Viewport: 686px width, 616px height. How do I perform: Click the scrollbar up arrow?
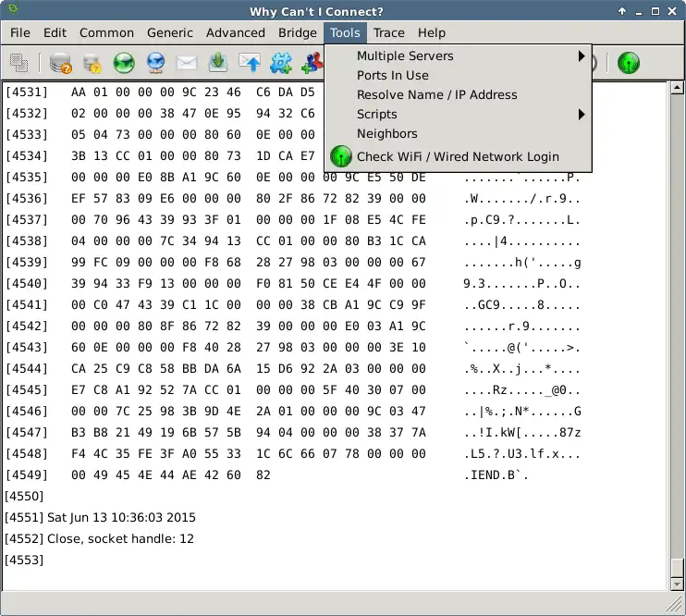click(677, 88)
